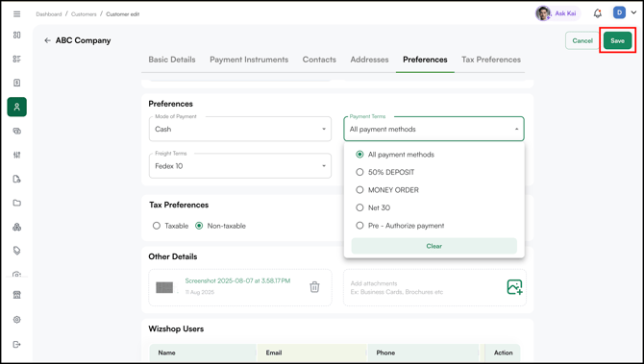Open the stacked boxes icon in sidebar
The image size is (644, 364).
(17, 227)
